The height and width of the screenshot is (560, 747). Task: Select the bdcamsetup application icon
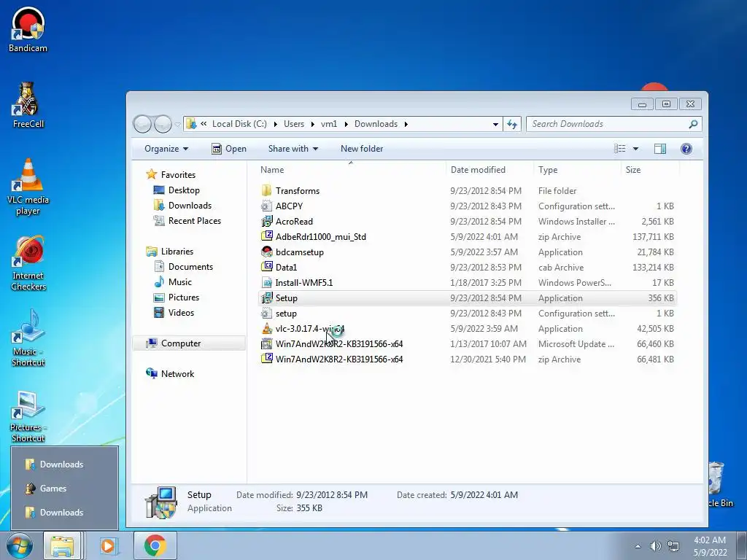267,252
